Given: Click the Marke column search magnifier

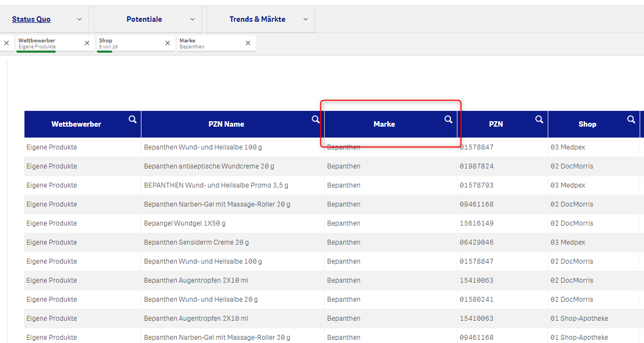Looking at the screenshot, I should point(448,120).
